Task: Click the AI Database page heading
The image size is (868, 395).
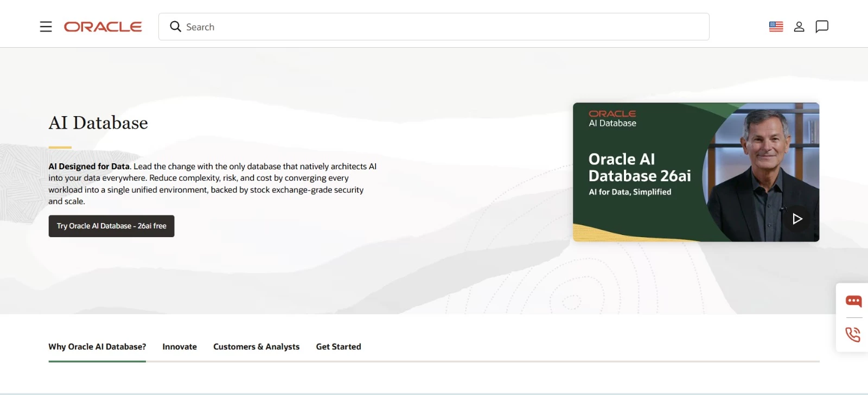Action: click(98, 123)
